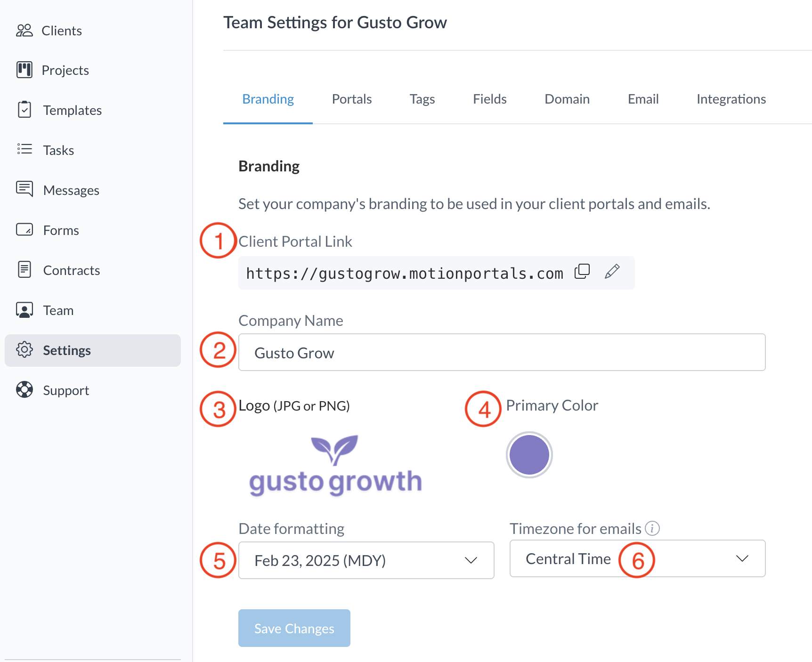Edit the client portal link with pencil icon
This screenshot has width=812, height=662.
(x=612, y=272)
